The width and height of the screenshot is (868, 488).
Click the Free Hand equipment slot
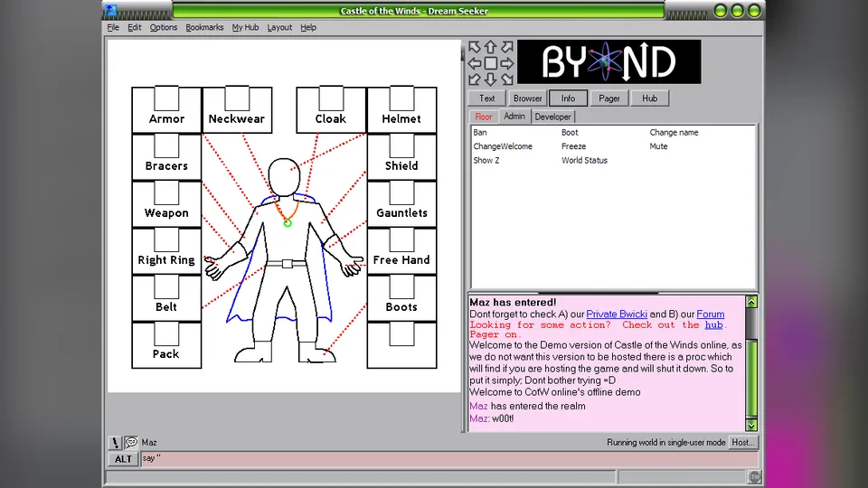point(401,251)
